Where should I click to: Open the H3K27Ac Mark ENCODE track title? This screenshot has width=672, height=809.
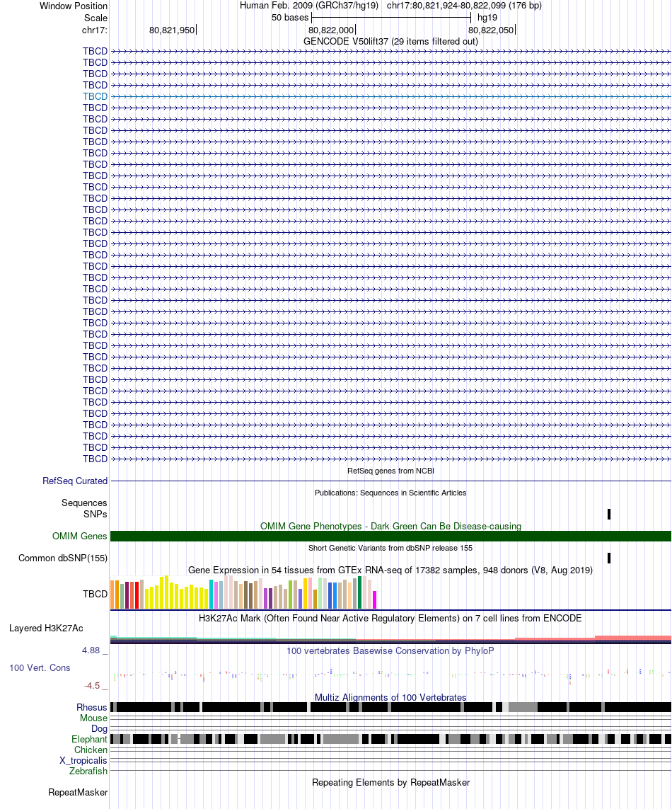tap(390, 618)
